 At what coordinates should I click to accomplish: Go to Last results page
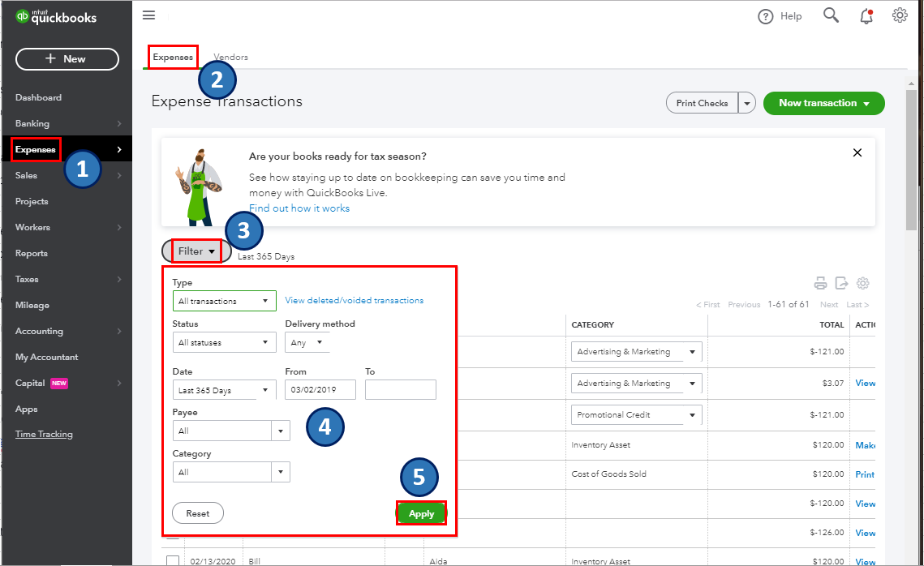(857, 305)
